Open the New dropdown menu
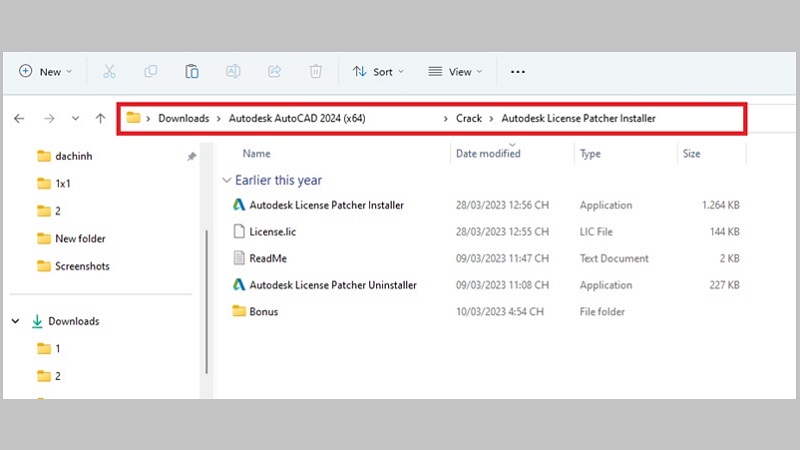 (46, 72)
